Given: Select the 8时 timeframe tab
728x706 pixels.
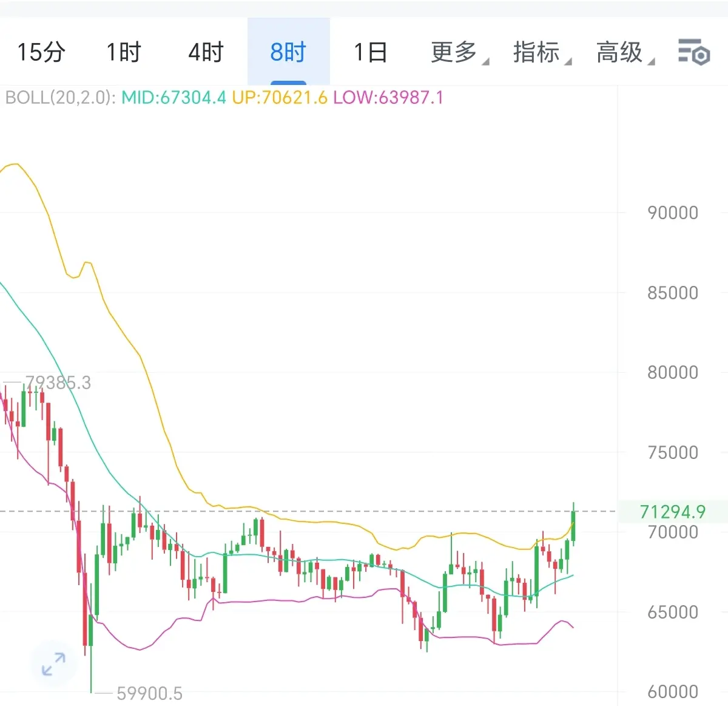Looking at the screenshot, I should coord(288,52).
